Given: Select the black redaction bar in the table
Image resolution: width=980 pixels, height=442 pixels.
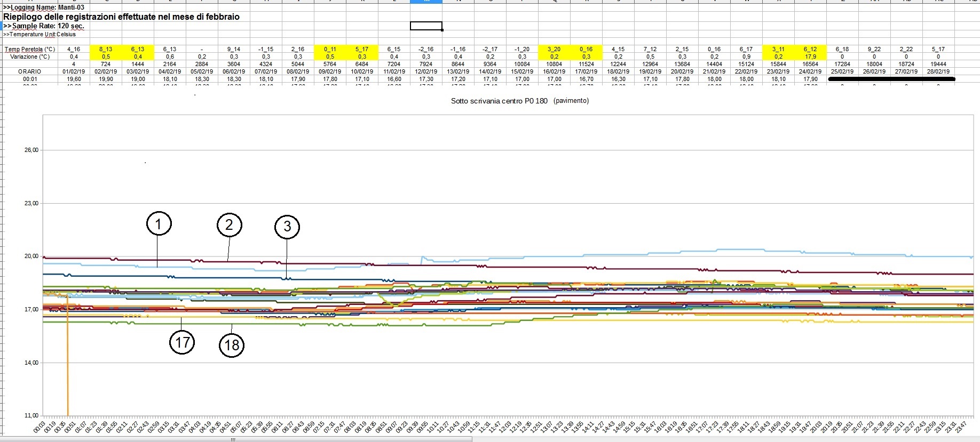Looking at the screenshot, I should click(891, 79).
